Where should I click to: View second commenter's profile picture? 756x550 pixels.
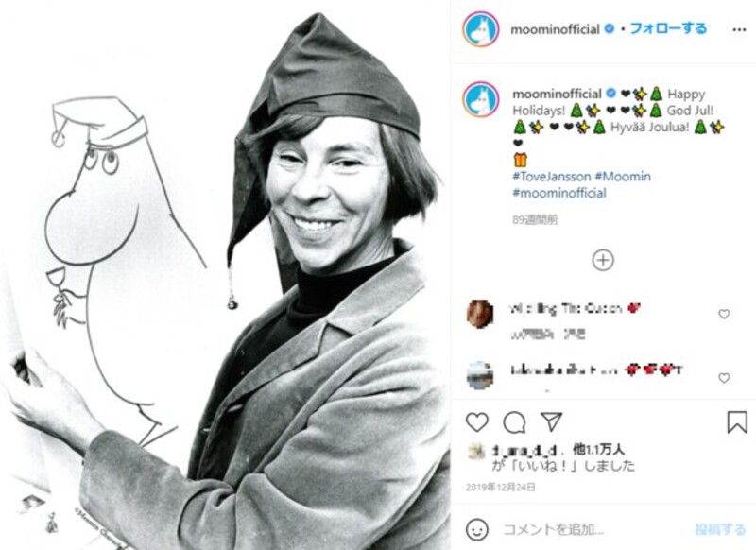480,375
